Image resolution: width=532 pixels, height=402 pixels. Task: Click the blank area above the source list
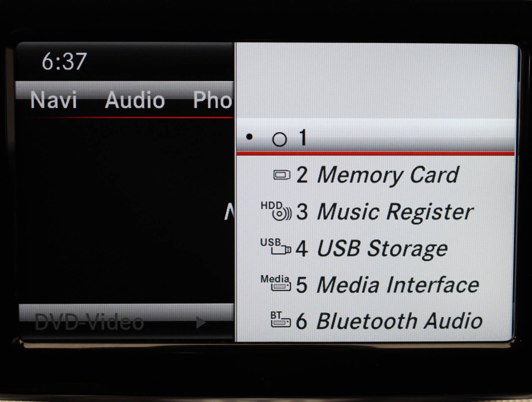coord(376,81)
